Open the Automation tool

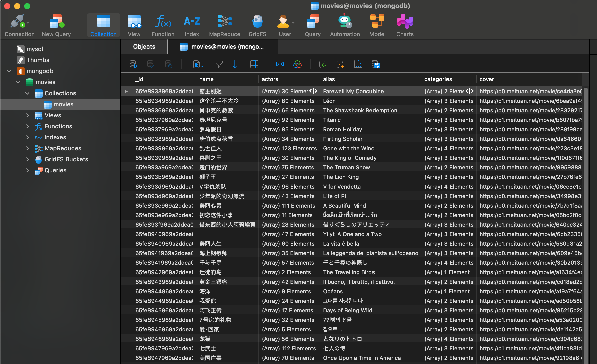pos(345,26)
